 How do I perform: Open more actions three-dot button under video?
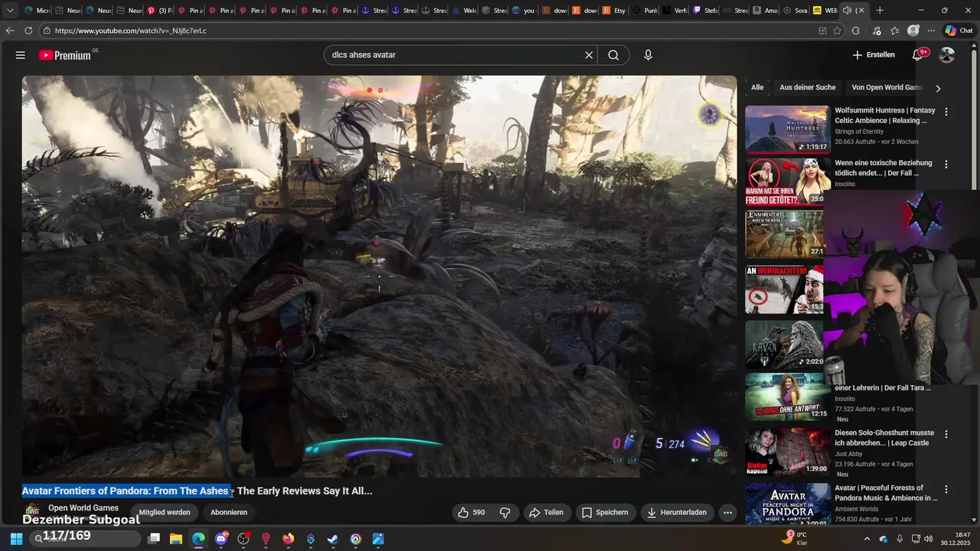(727, 513)
